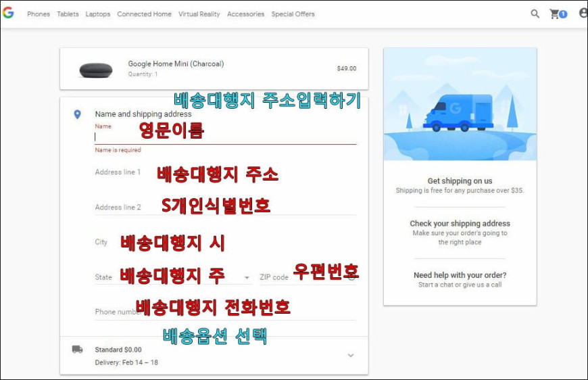This screenshot has height=380, width=588.
Task: Click the ZIP code field
Action: pos(308,277)
